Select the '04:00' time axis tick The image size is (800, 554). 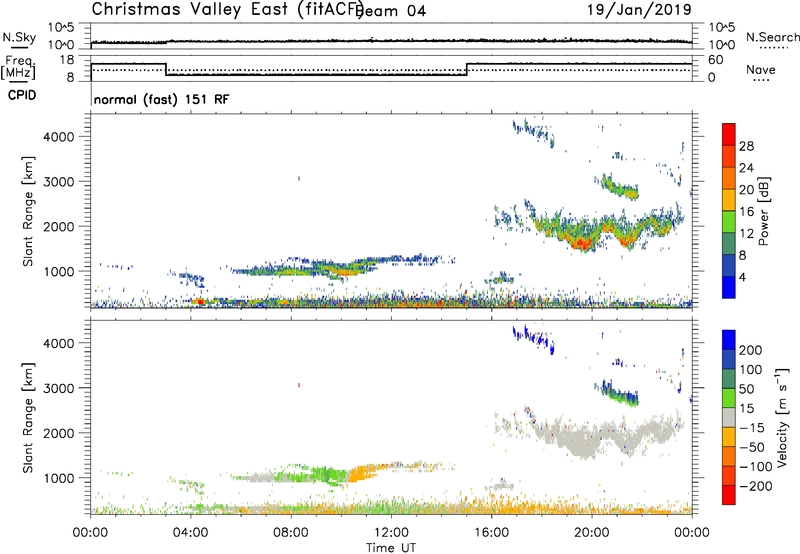(191, 533)
